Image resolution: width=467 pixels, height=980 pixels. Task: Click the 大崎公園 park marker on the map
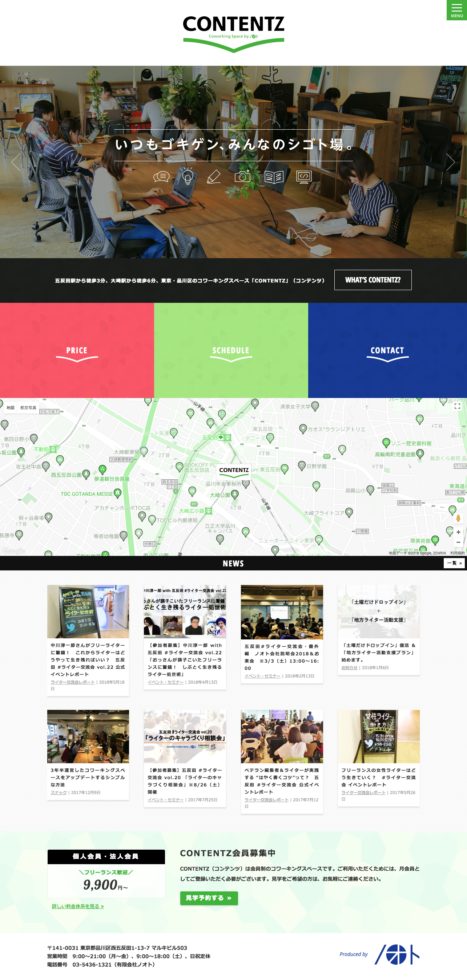click(235, 494)
